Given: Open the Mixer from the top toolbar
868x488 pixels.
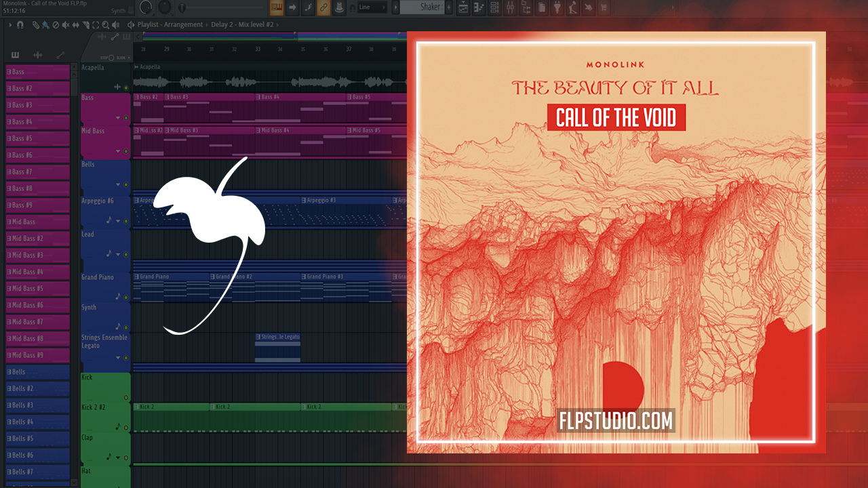Looking at the screenshot, I should pyautogui.click(x=510, y=7).
